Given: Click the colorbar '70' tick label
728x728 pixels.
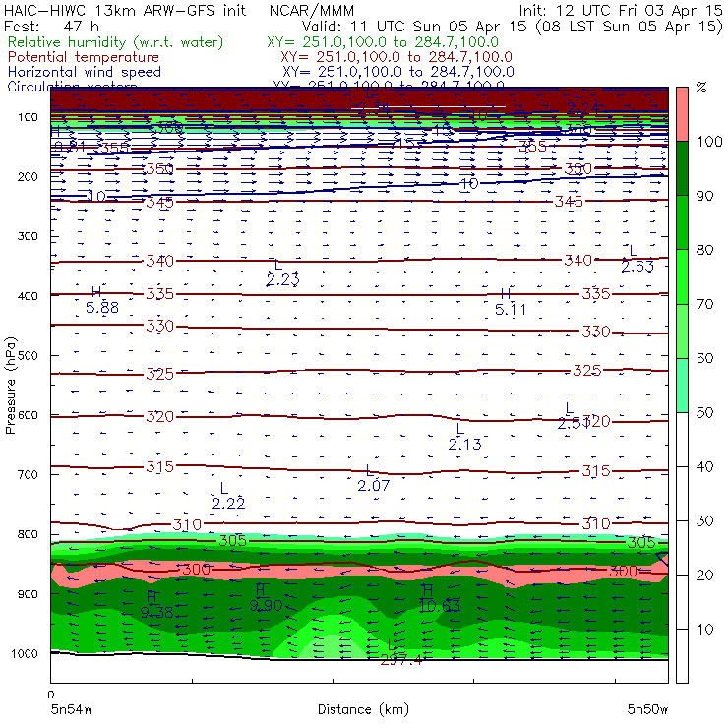Looking at the screenshot, I should tap(704, 304).
